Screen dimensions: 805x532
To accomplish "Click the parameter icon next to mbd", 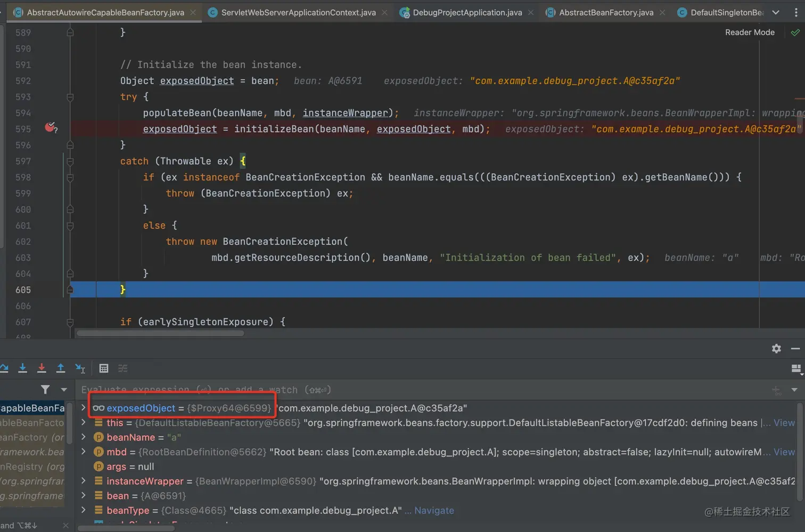I will [x=98, y=452].
